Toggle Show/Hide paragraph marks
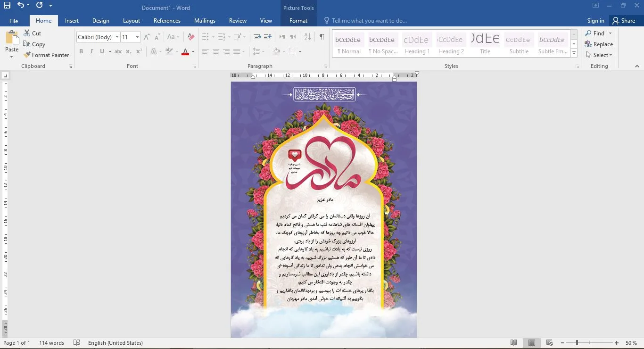The width and height of the screenshot is (644, 349). coord(322,37)
